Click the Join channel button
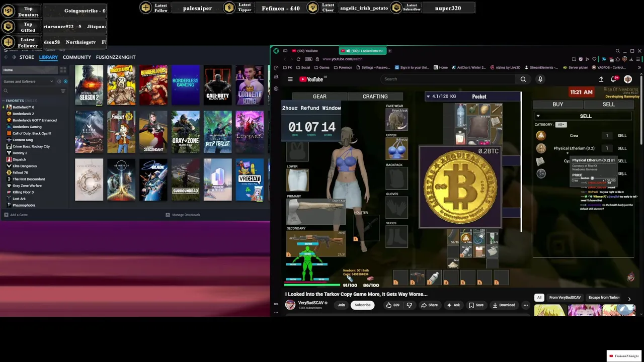This screenshot has width=644, height=362. [341, 305]
